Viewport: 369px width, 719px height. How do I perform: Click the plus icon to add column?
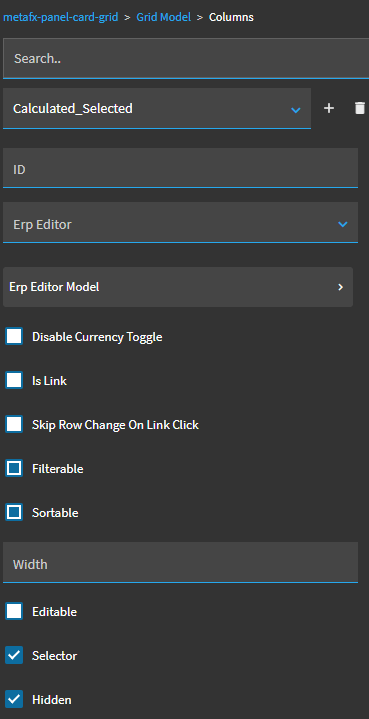(329, 108)
